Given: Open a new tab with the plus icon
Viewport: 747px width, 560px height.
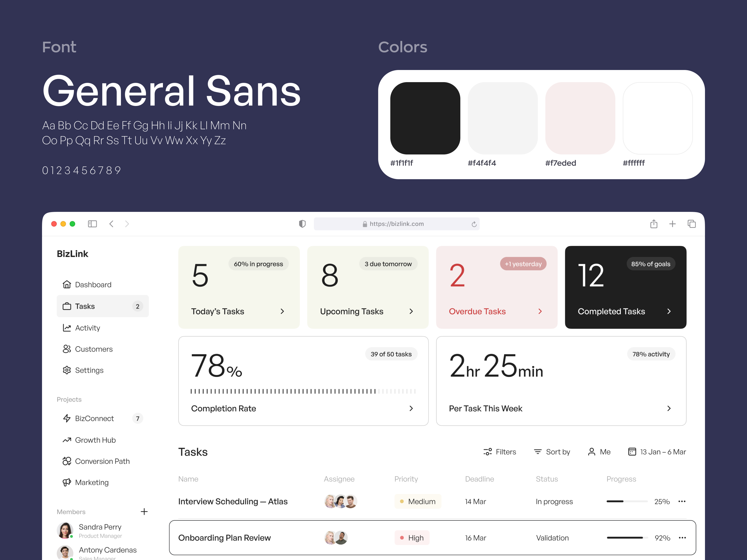Looking at the screenshot, I should [x=672, y=224].
